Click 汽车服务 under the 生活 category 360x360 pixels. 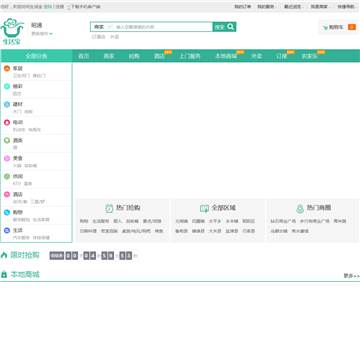[21, 238]
